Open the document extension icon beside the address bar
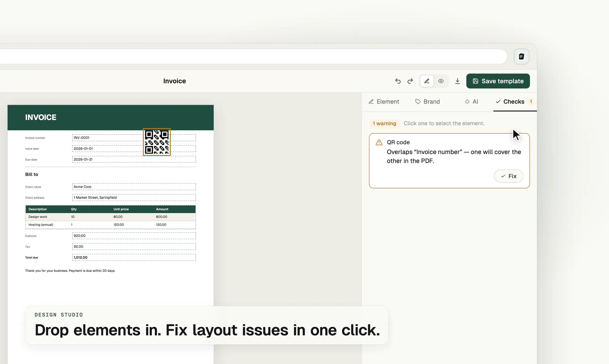 [521, 57]
